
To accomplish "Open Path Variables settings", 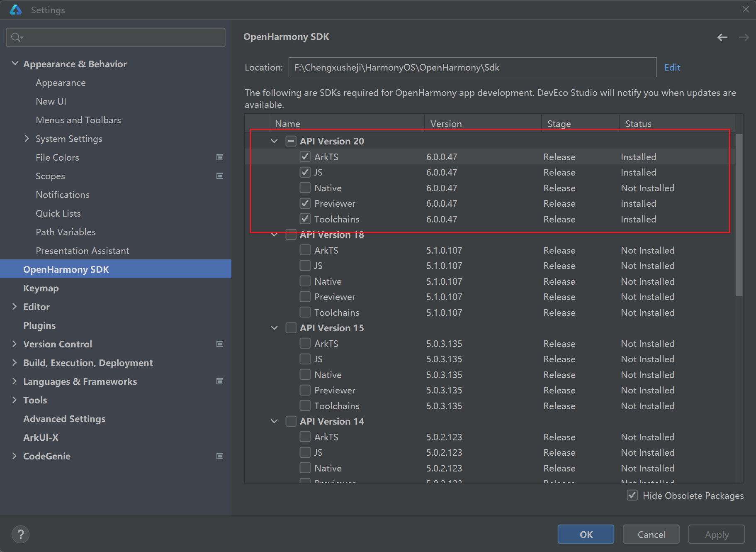I will pos(66,232).
